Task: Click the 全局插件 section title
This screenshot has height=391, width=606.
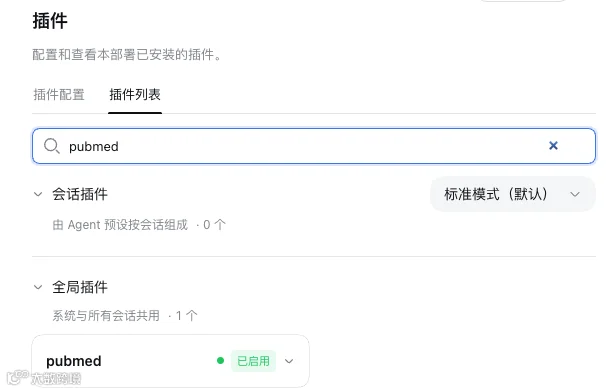Action: pyautogui.click(x=80, y=287)
